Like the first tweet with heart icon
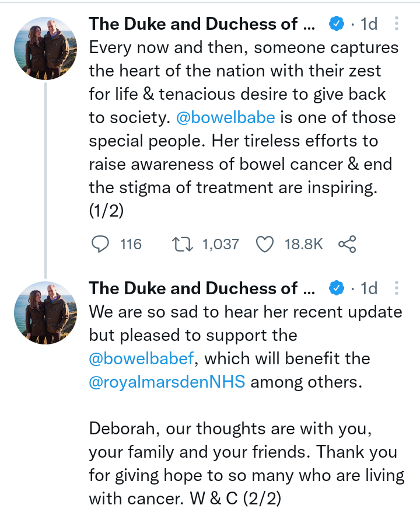Viewport: 420px width, 519px height. point(265,244)
